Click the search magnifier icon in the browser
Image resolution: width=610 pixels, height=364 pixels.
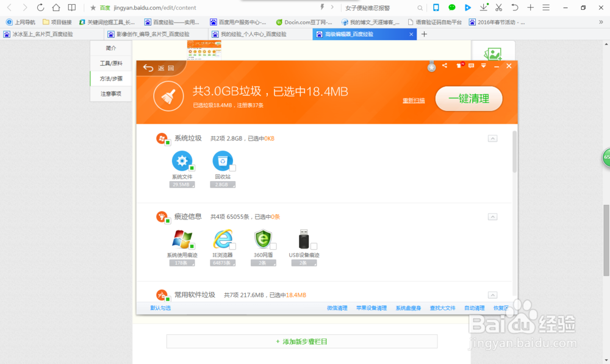[420, 8]
